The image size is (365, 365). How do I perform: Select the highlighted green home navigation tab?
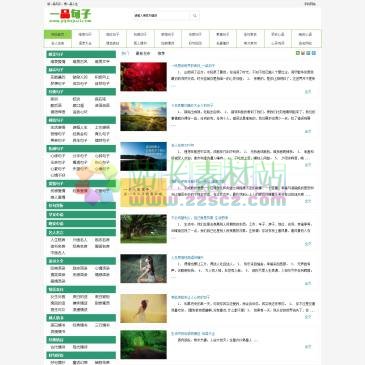[x=58, y=34]
